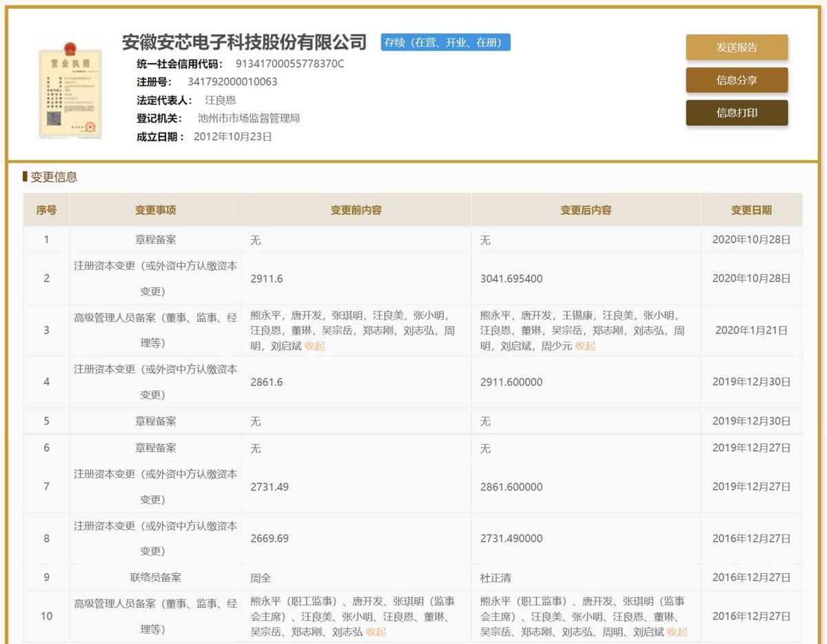This screenshot has height=644, width=827.
Task: Click value 2861.6 in row 4
Action: click(x=267, y=382)
